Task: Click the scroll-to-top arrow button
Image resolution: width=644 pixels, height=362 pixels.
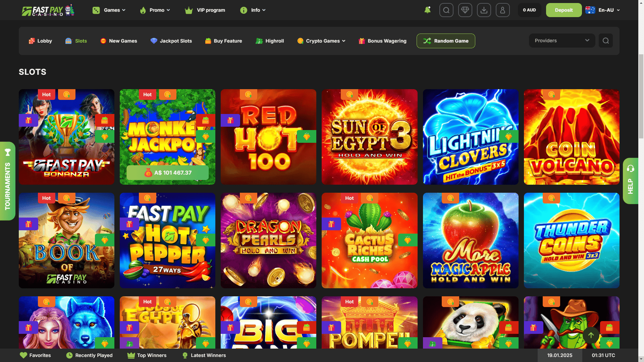Action: (591, 335)
